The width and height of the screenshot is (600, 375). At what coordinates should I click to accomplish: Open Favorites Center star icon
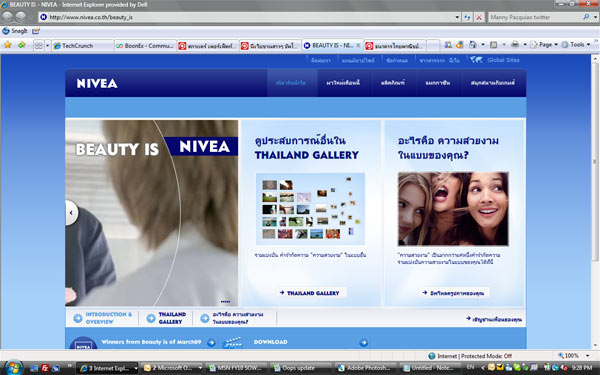coord(7,45)
